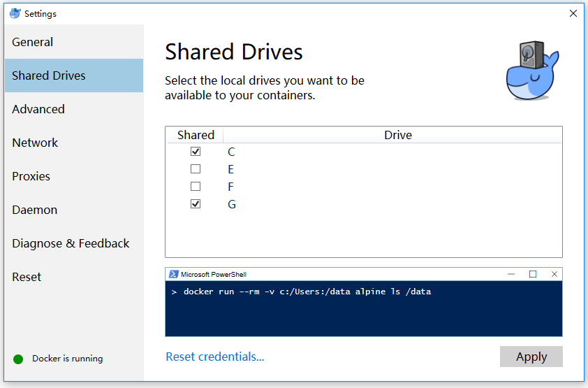Click the PowerShell icon in embedded terminal
This screenshot has width=588, height=388.
coord(173,274)
